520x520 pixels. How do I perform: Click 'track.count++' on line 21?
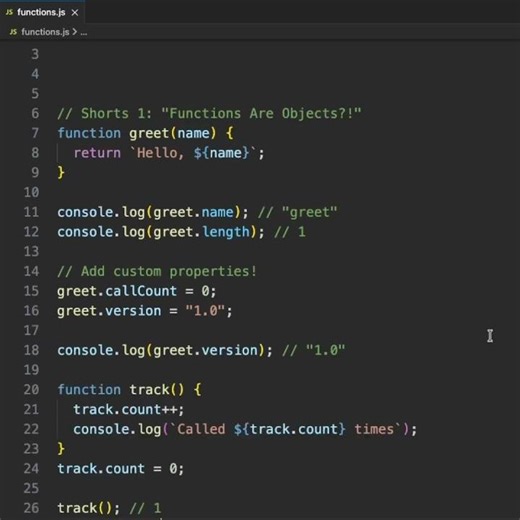125,409
